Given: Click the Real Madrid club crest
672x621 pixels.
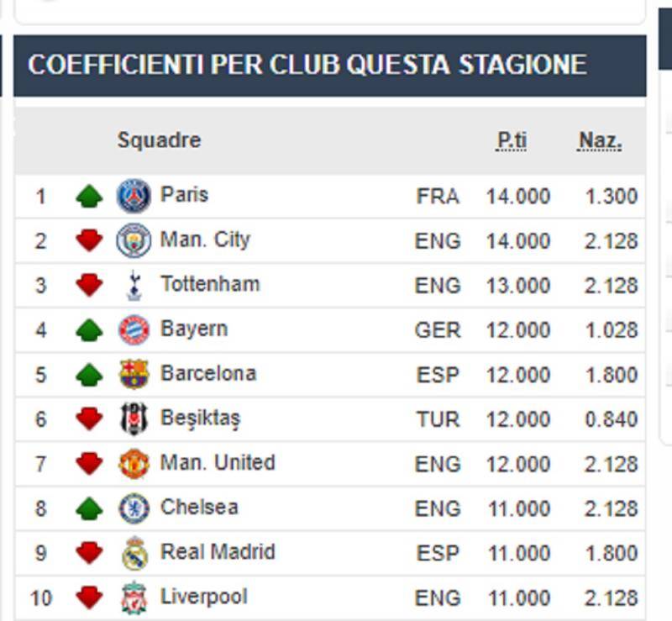Looking at the screenshot, I should click(x=134, y=553).
